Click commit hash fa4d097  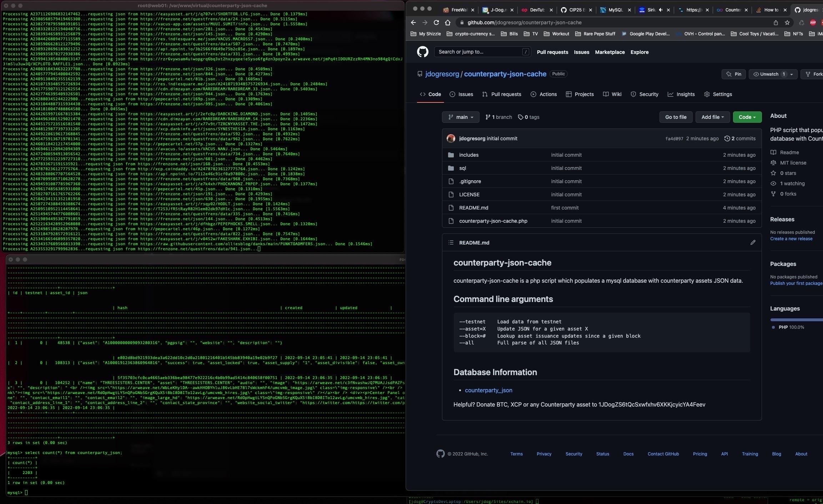[x=674, y=139]
